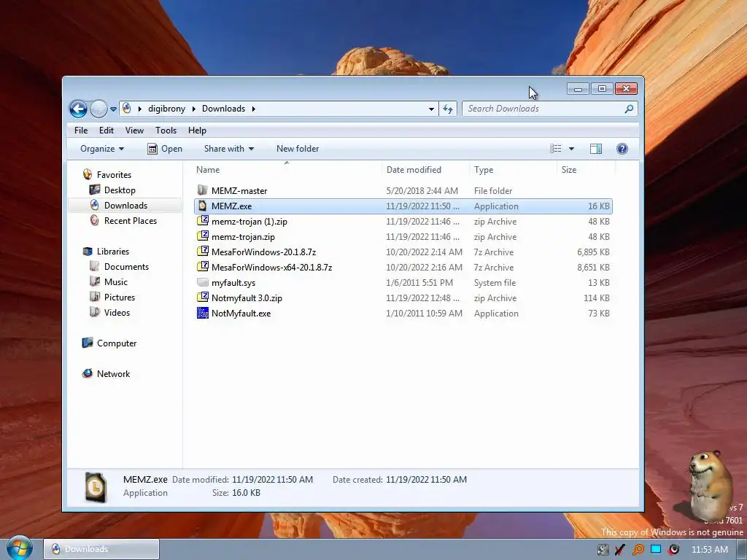Click the Change your view icon
Image resolution: width=747 pixels, height=560 pixels.
[555, 149]
